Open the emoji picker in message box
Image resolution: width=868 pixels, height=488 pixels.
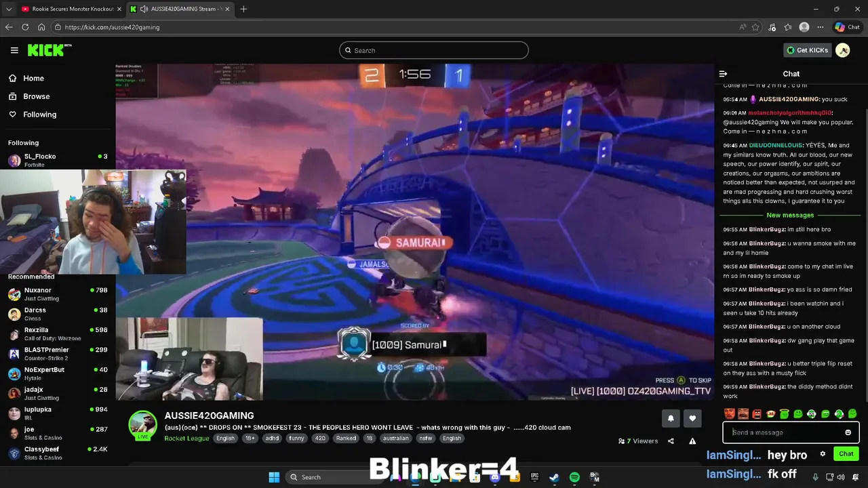point(848,432)
